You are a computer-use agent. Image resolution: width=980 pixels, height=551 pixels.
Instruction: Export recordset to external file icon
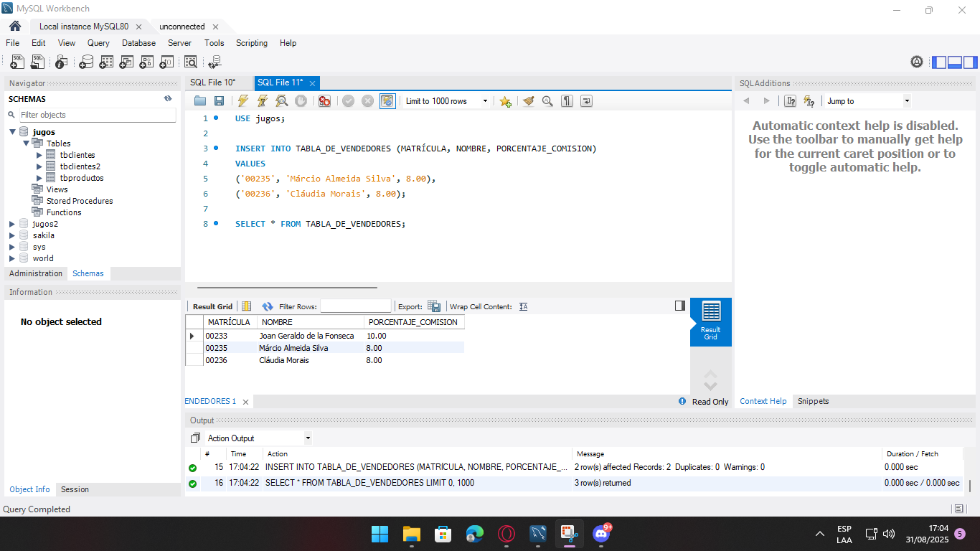[434, 306]
